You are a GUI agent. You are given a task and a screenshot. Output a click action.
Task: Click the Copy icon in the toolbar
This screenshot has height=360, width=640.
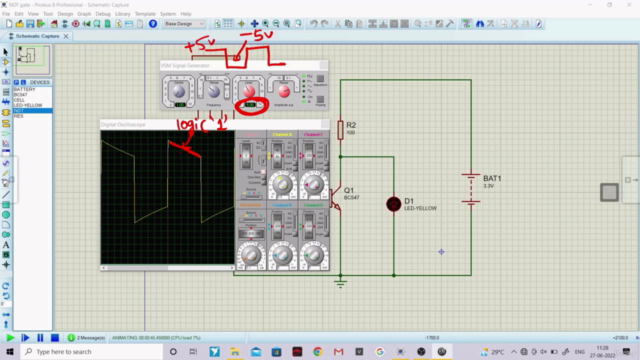pyautogui.click(x=348, y=24)
